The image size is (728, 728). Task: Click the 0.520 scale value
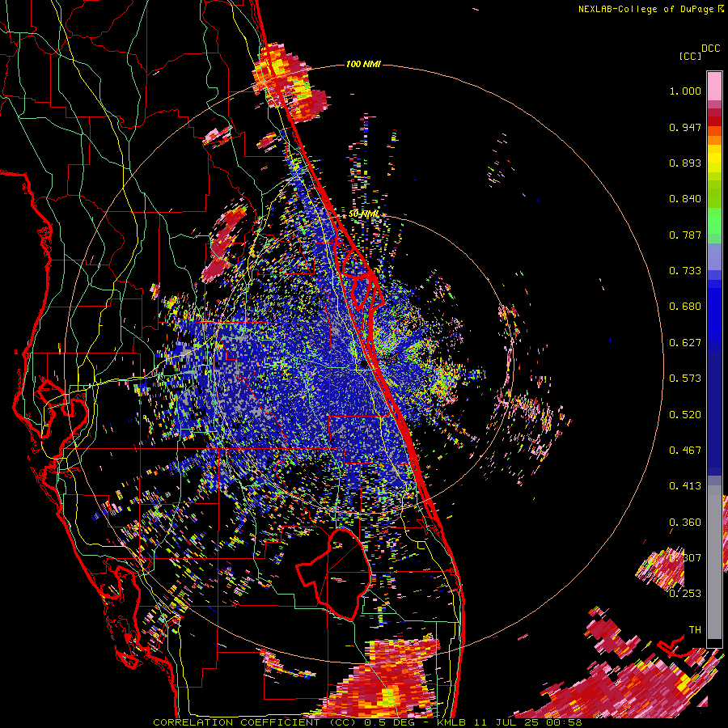click(685, 415)
